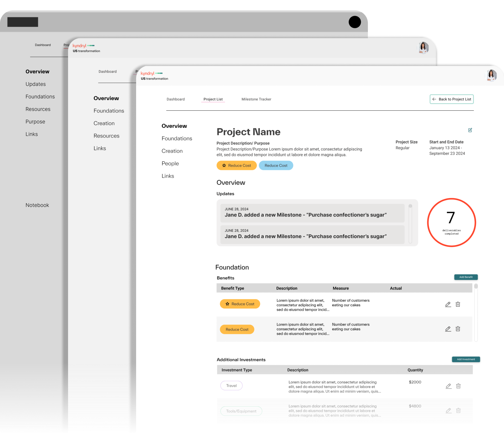
Task: Go to the People sidebar section
Action: tap(170, 163)
